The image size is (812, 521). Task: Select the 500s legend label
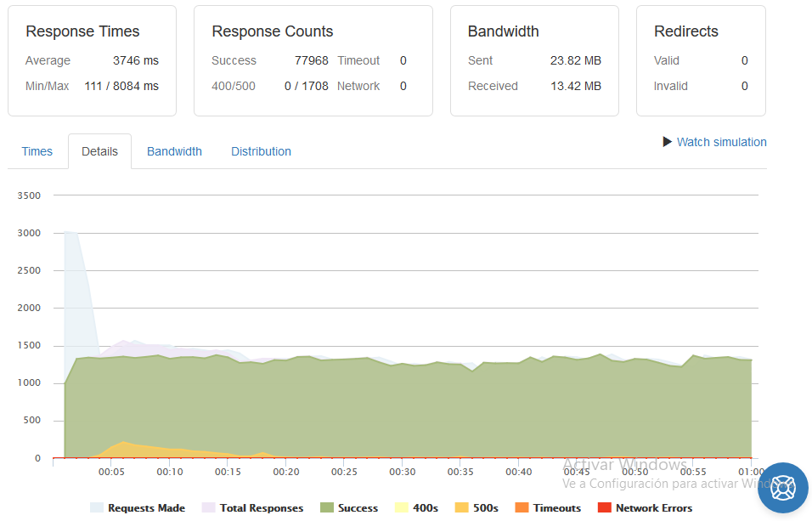click(486, 508)
